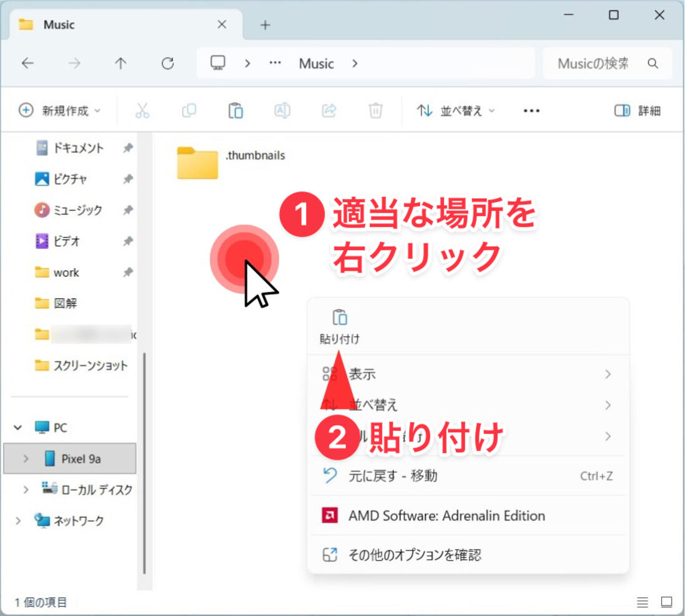Expand the Pixel 9a tree node
Screen dimensions: 686x616
[x=26, y=458]
